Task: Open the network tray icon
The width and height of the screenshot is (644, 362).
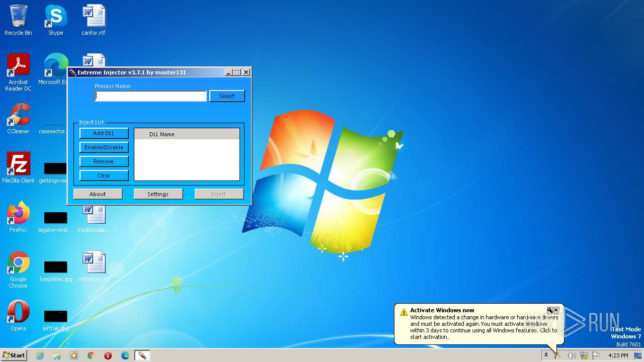Action: pyautogui.click(x=584, y=355)
